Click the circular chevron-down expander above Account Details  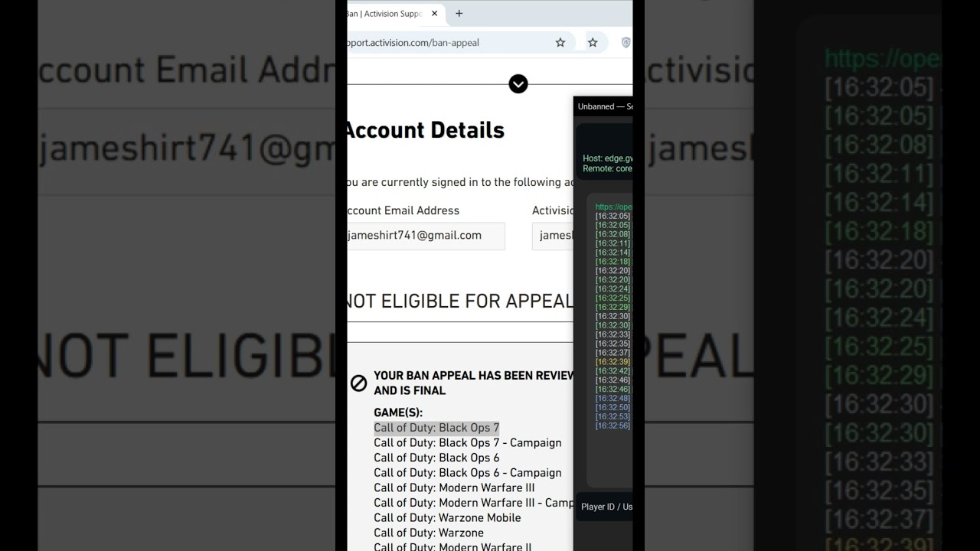[518, 84]
